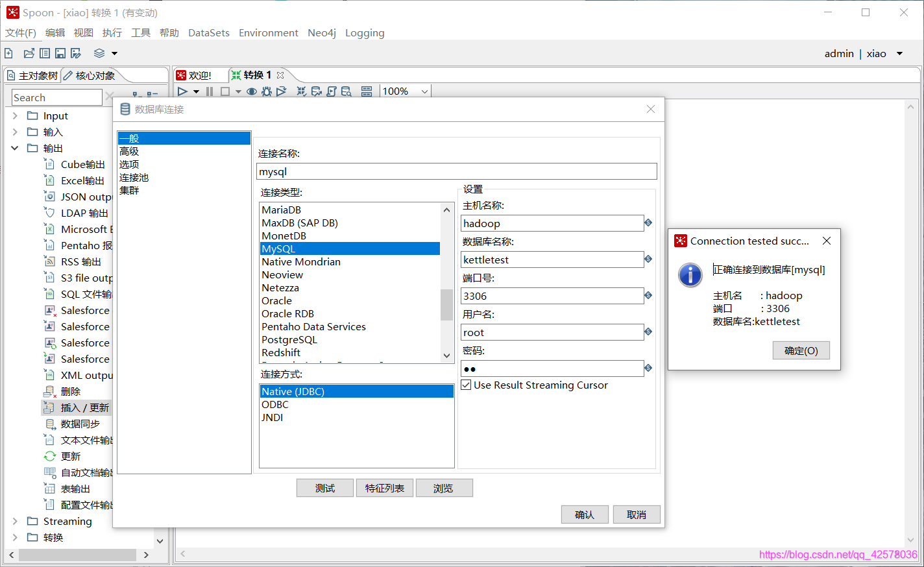Click 确定(O) in the success message
The width and height of the screenshot is (924, 567).
coord(801,350)
